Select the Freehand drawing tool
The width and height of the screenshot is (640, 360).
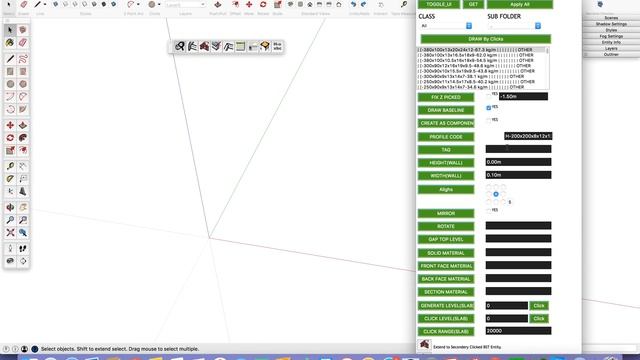(x=22, y=59)
